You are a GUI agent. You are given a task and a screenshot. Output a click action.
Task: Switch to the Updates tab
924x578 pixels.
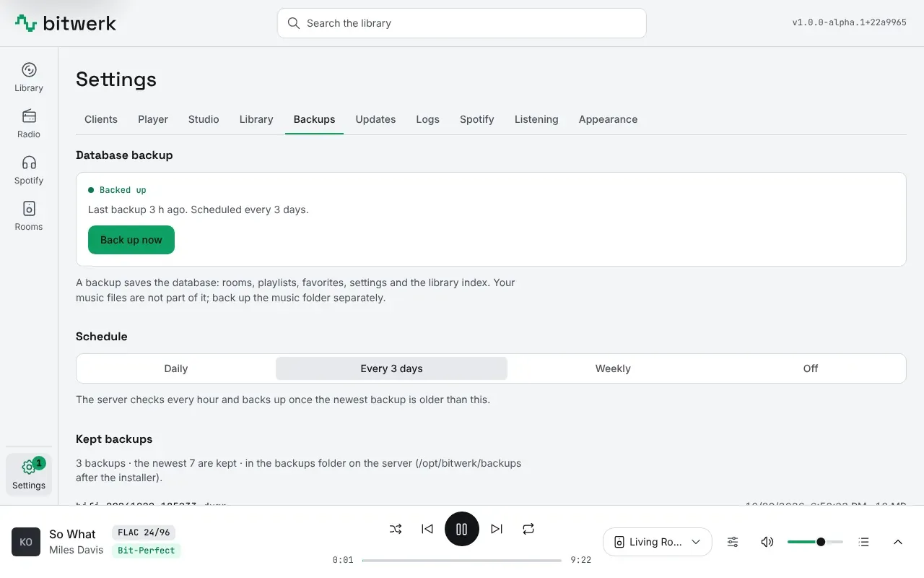(x=375, y=119)
